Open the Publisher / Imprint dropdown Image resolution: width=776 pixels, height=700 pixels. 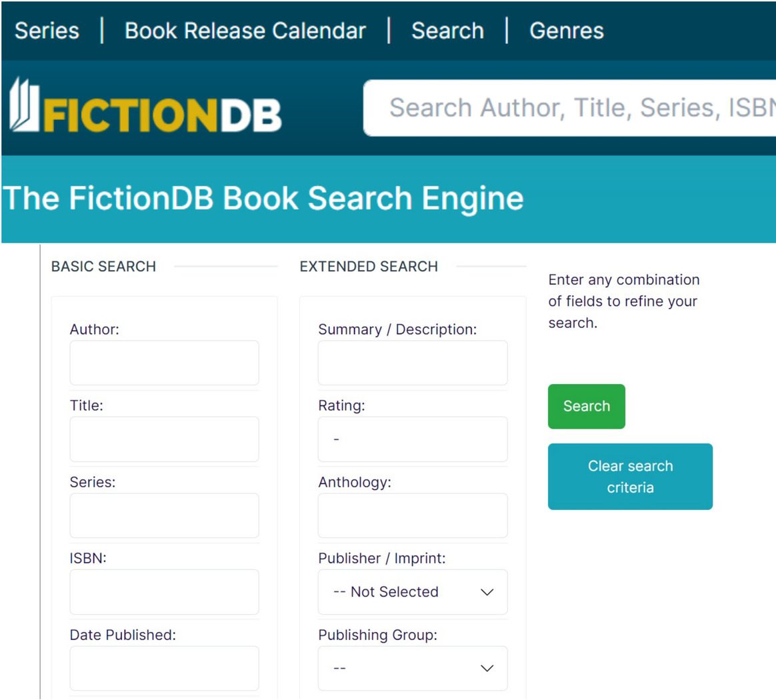(x=412, y=592)
